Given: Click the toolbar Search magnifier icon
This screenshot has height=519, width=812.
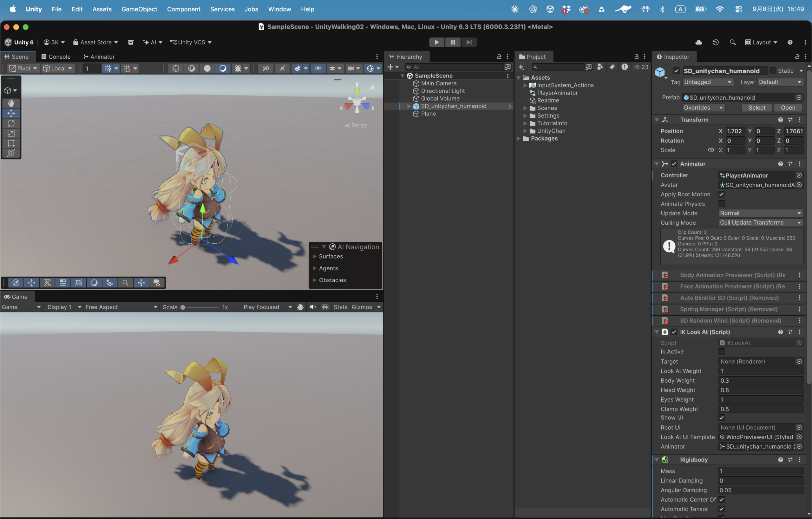Looking at the screenshot, I should tap(732, 42).
